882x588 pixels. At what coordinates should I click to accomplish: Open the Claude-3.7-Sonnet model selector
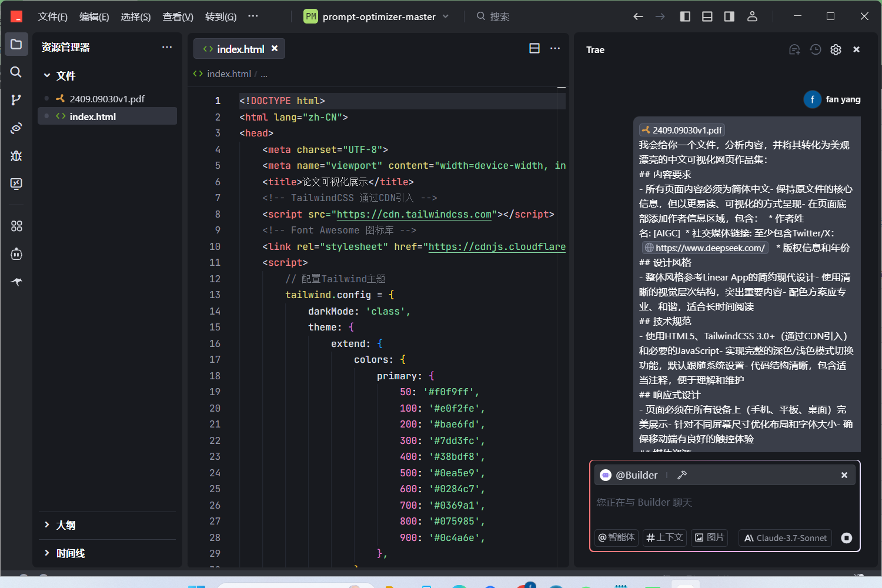click(785, 538)
